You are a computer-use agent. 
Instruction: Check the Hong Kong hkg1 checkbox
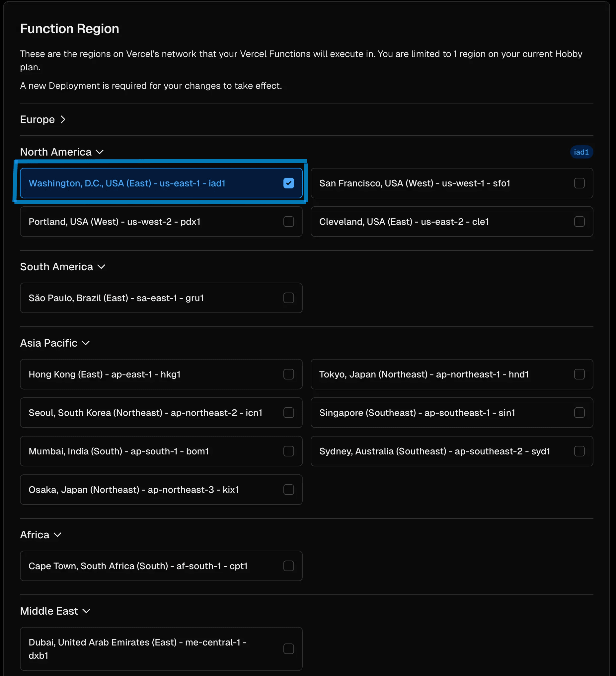point(288,374)
